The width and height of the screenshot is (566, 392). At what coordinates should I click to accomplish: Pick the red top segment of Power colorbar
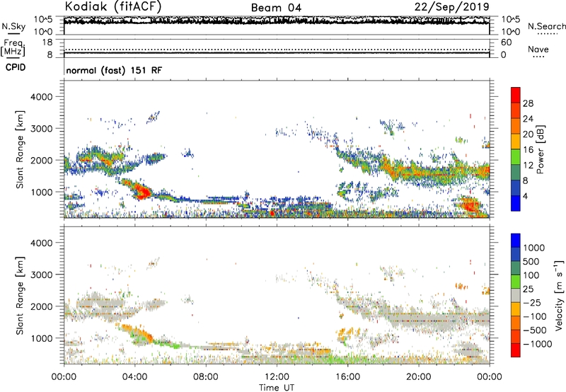(516, 95)
